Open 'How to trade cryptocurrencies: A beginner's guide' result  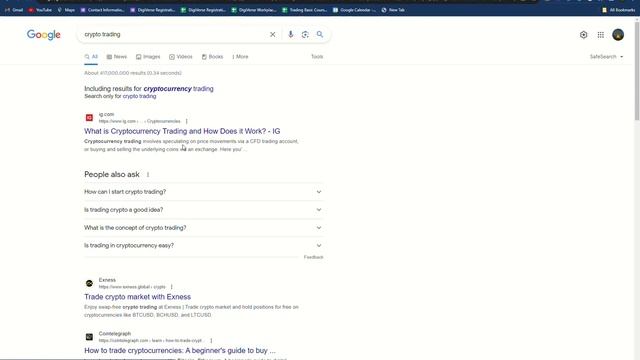tap(180, 351)
